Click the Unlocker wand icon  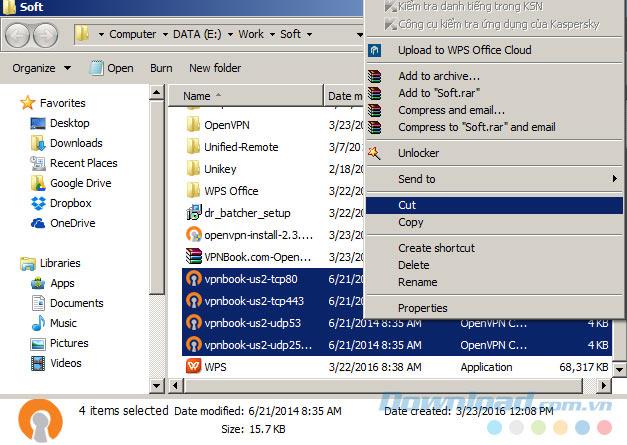tap(375, 153)
